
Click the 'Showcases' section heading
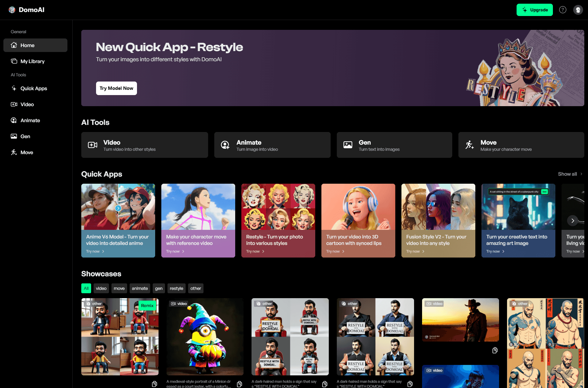(101, 274)
